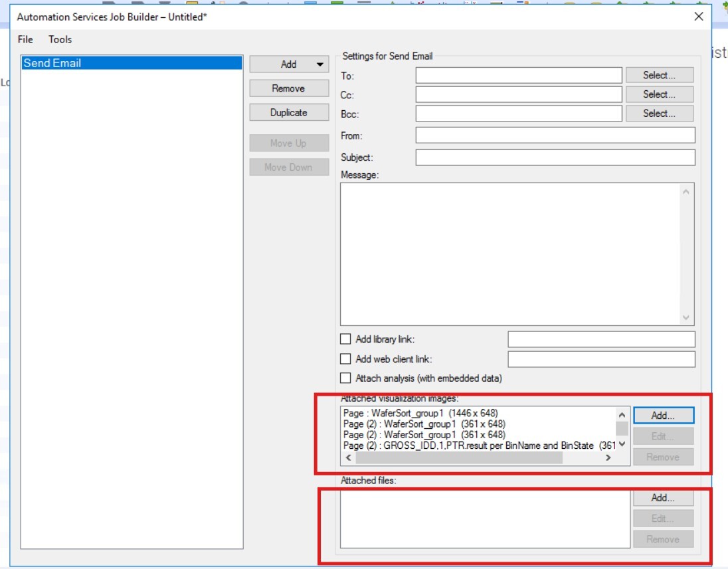Click the images list horizontal scrollbar thumb
The height and width of the screenshot is (569, 728).
tap(459, 457)
